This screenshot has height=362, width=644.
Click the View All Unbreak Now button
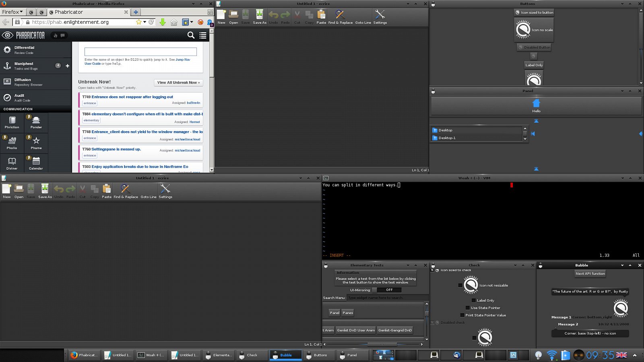coord(178,82)
